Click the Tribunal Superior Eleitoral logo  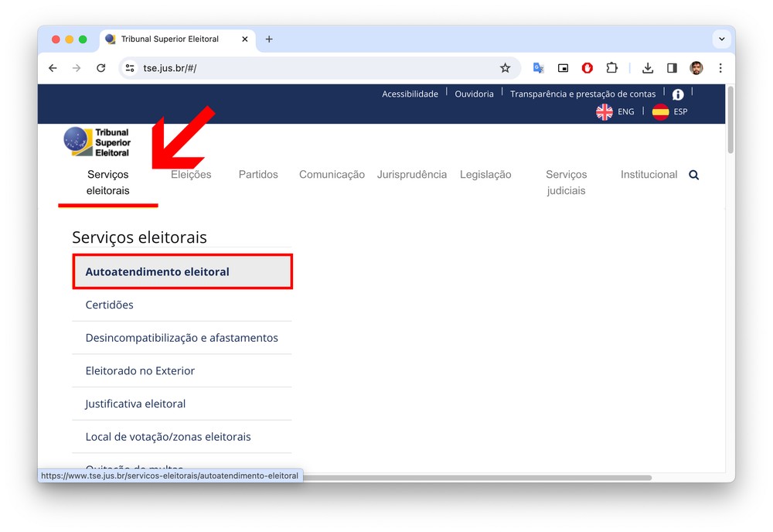[97, 142]
